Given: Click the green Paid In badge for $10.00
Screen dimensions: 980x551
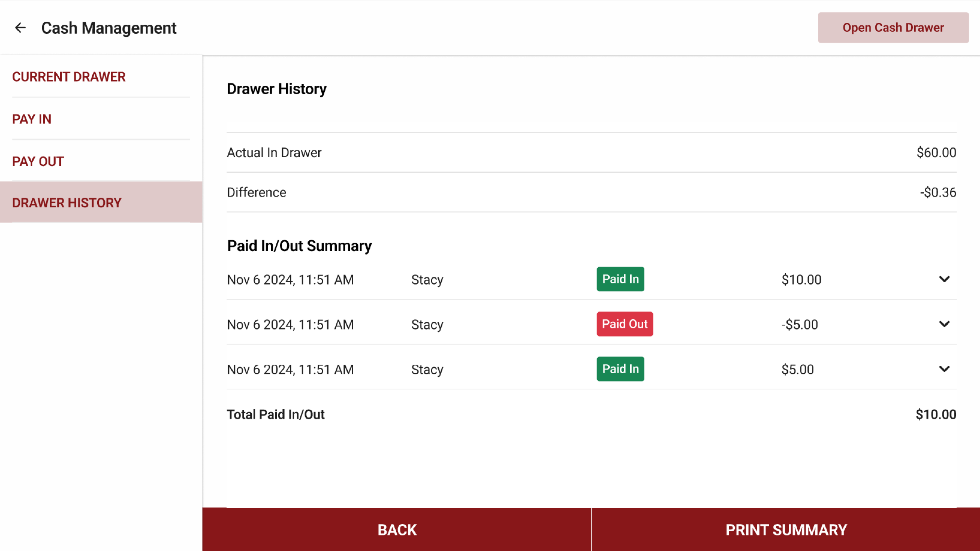Looking at the screenshot, I should [x=621, y=279].
